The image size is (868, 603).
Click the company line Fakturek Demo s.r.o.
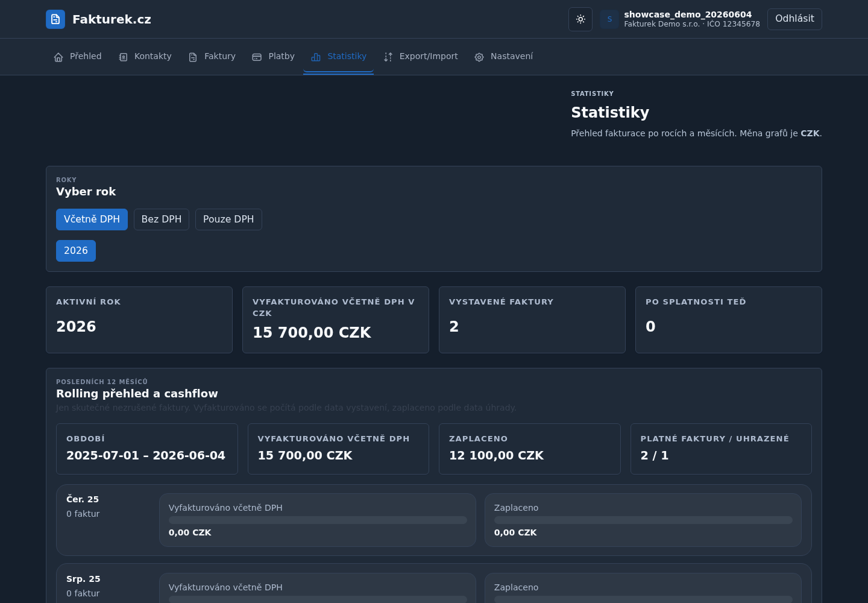tap(692, 24)
